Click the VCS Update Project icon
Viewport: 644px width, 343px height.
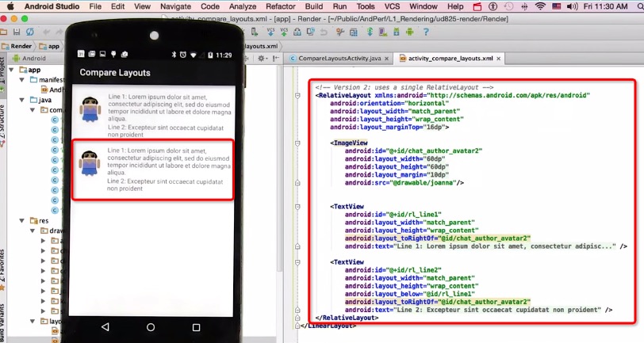point(270,32)
